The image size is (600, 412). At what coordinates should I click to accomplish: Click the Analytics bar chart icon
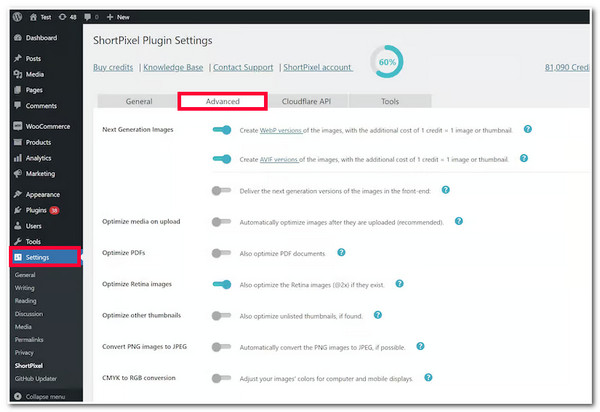tap(18, 158)
